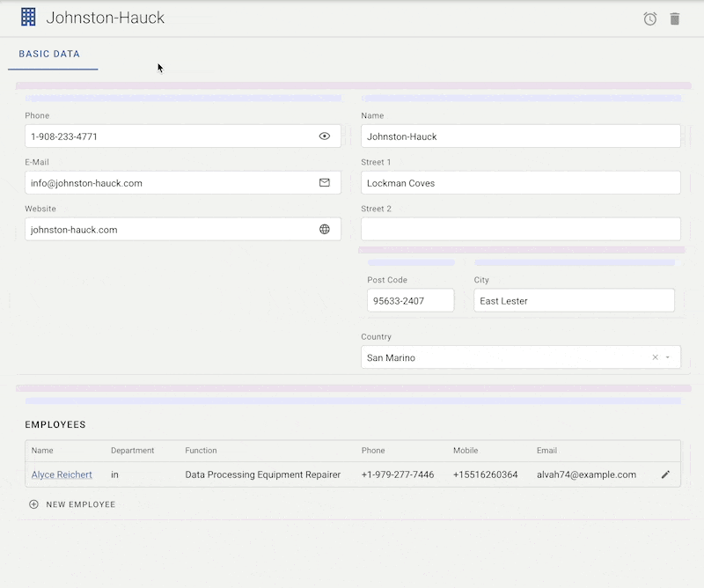Click the Department column header
This screenshot has height=588, width=704.
click(132, 451)
